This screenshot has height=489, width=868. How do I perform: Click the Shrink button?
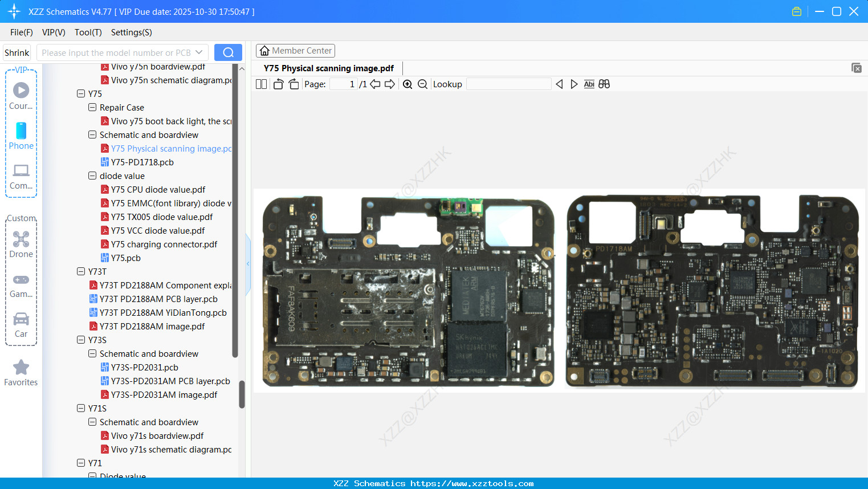pos(17,52)
